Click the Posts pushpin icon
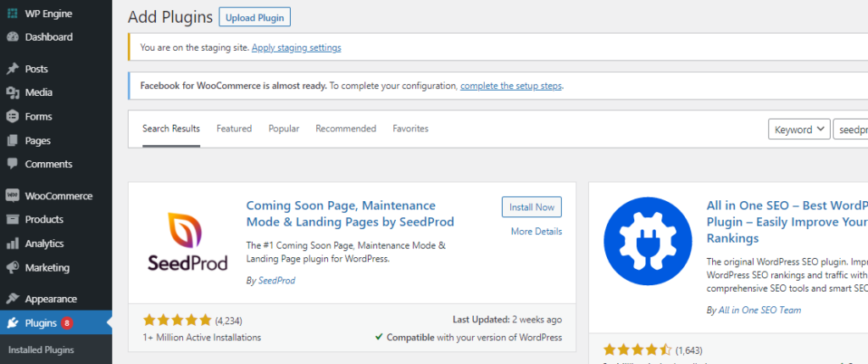The image size is (868, 364). click(12, 70)
